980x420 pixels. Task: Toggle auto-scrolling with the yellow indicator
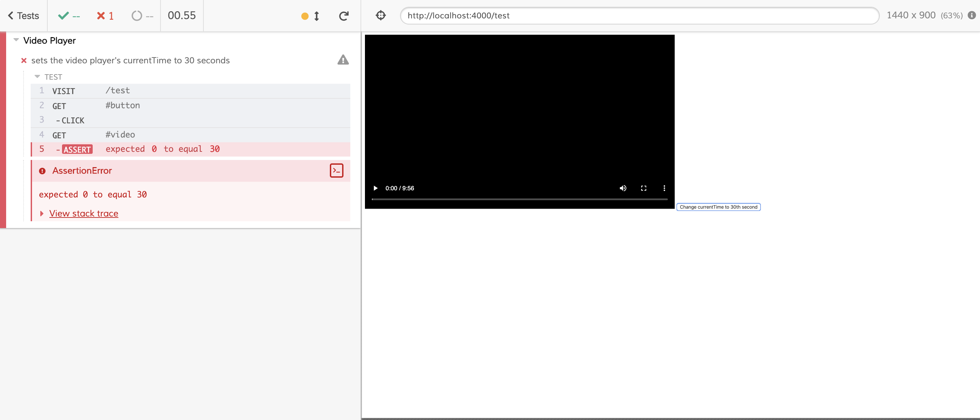(x=305, y=16)
